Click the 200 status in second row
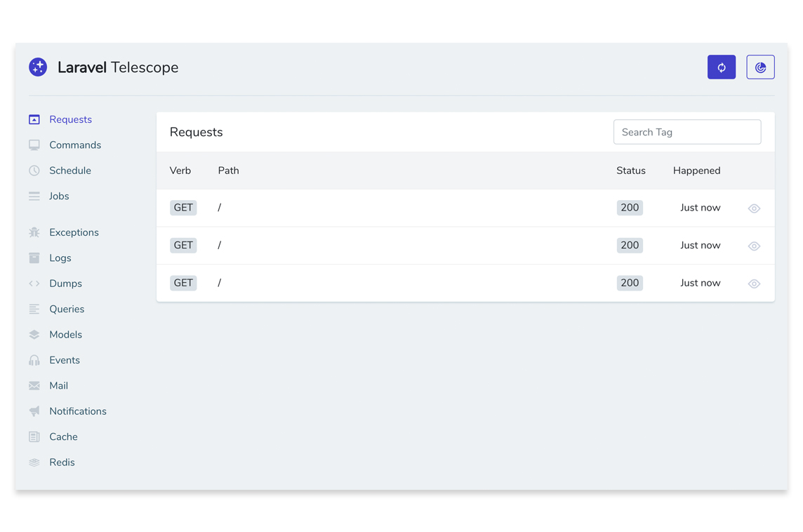 630,245
